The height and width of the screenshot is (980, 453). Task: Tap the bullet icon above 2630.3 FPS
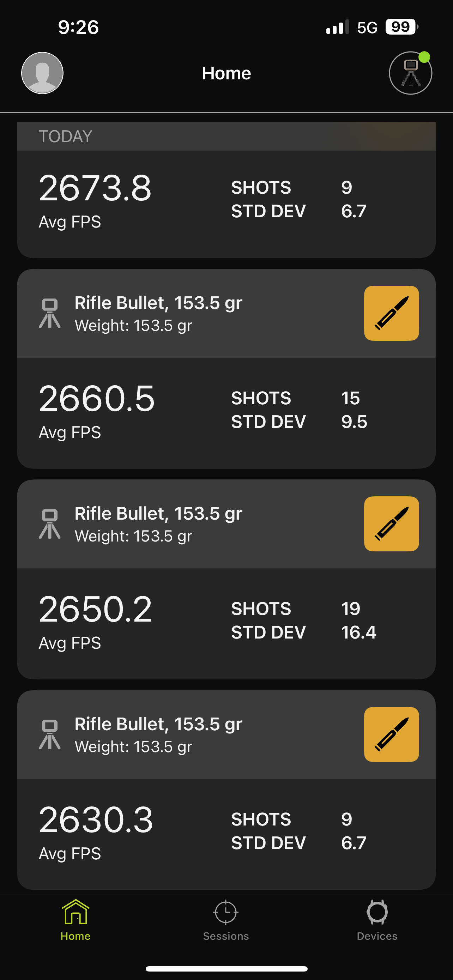pos(391,734)
